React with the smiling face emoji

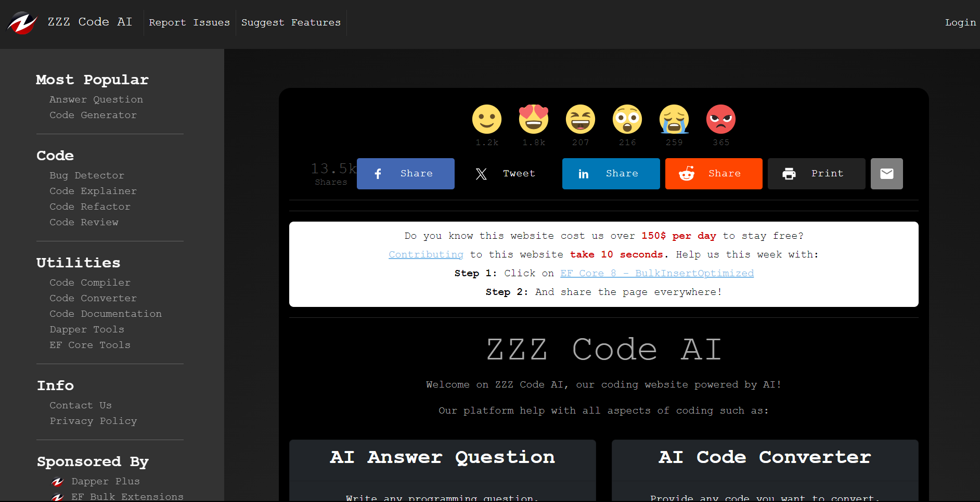tap(486, 119)
